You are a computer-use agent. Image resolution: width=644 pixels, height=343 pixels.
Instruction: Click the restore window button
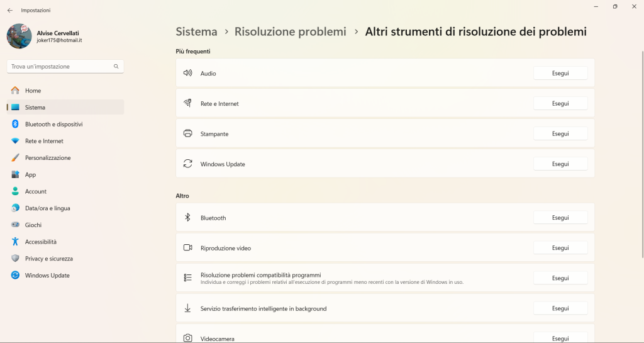point(615,6)
